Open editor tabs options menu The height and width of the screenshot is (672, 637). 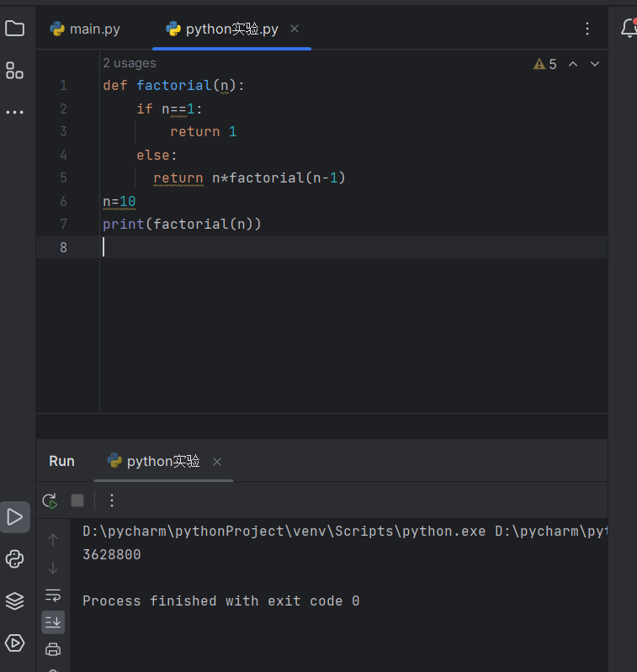tap(587, 29)
